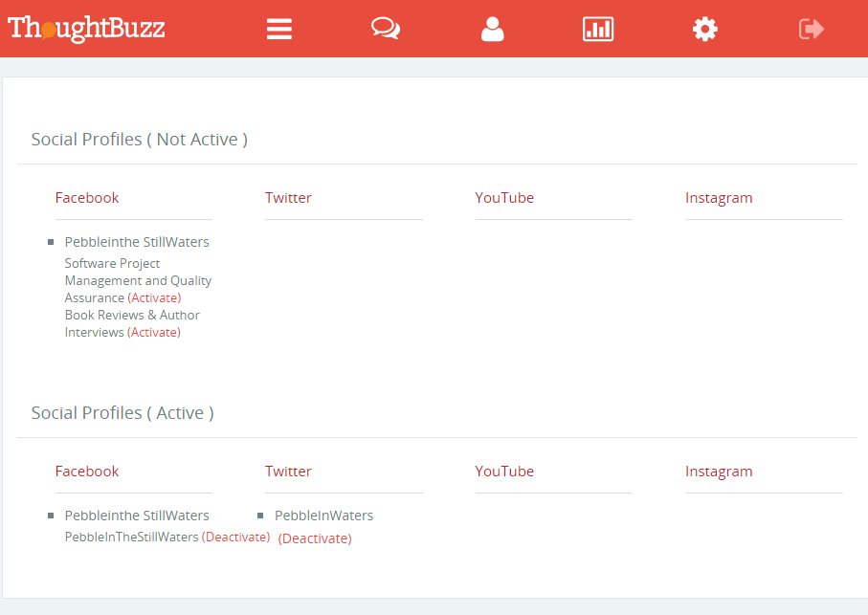The height and width of the screenshot is (615, 868).
Task: Select Pebbleinthe StillWaters in Active list
Action: pos(137,516)
